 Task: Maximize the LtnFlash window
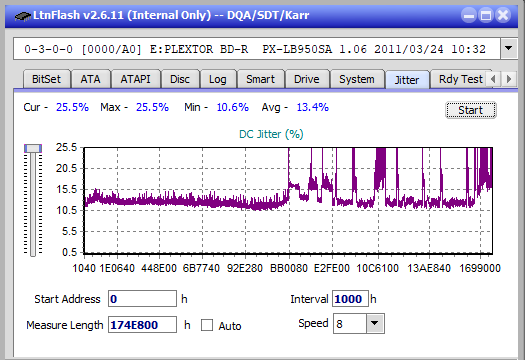point(486,15)
